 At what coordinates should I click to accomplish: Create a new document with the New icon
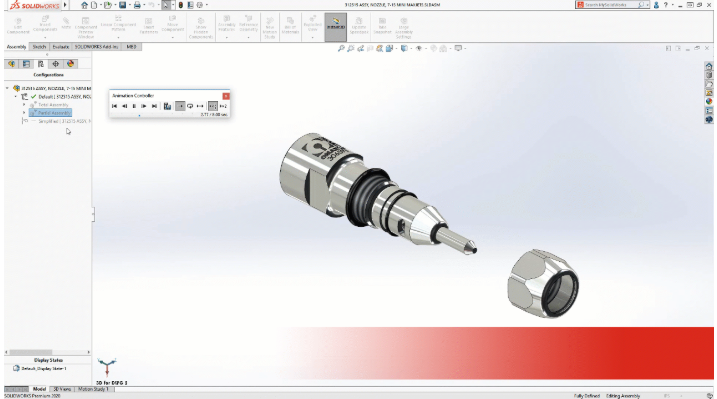click(94, 5)
